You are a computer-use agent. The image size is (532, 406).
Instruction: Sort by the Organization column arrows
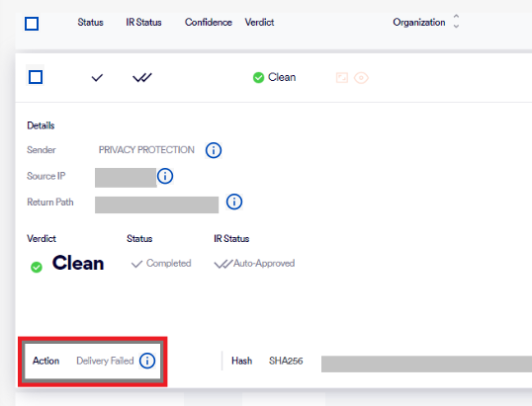456,22
